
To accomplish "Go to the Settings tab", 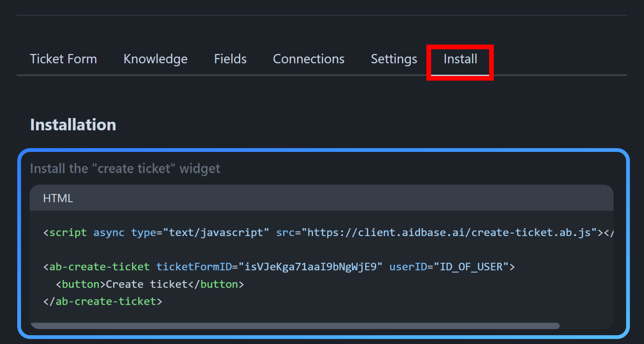I will 394,59.
